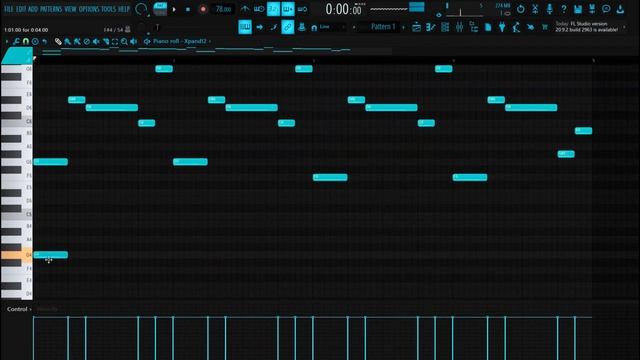The width and height of the screenshot is (640, 360).
Task: Start playback with the play button
Action: (x=174, y=9)
